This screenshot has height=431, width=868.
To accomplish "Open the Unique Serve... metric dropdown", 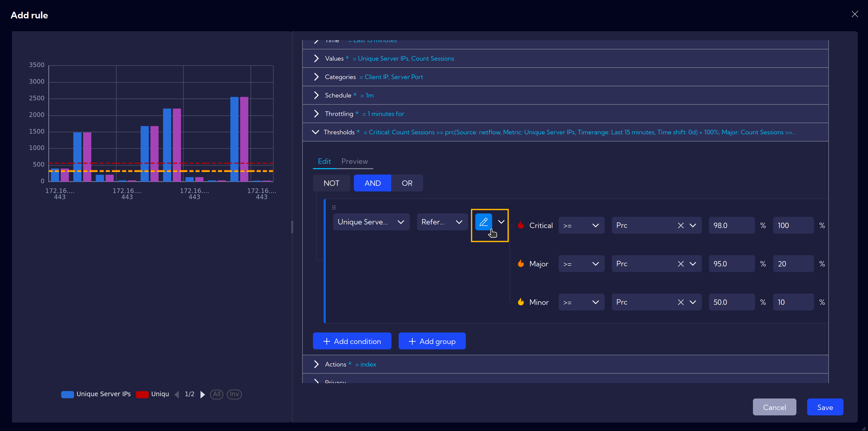I will 371,222.
